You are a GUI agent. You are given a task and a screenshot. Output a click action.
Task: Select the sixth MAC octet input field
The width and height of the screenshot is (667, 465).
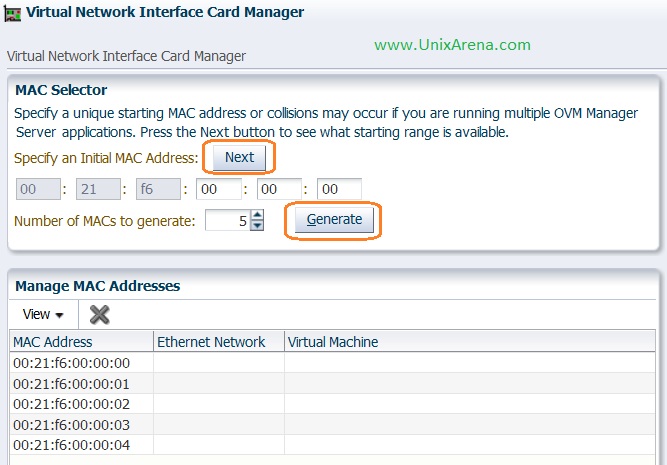pyautogui.click(x=339, y=189)
